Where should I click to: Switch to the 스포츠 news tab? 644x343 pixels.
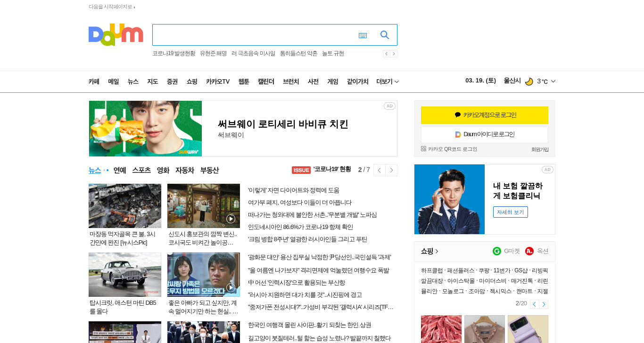[141, 170]
